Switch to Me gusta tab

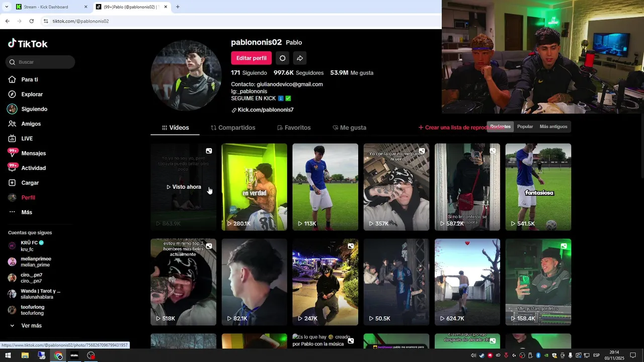point(349,128)
